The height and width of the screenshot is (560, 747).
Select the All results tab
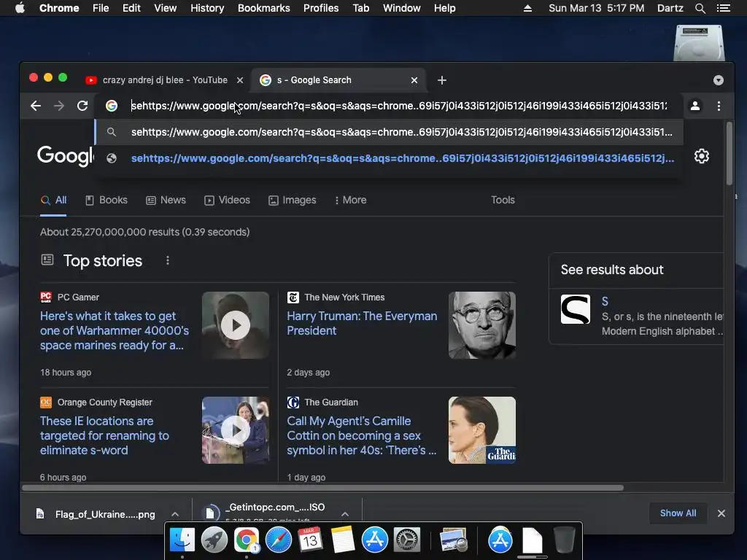53,200
